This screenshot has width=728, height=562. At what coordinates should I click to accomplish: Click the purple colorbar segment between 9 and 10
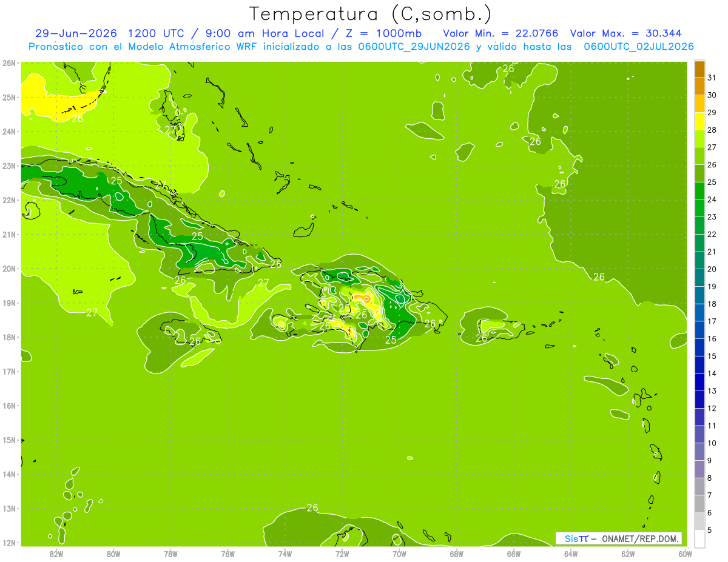coord(699,452)
